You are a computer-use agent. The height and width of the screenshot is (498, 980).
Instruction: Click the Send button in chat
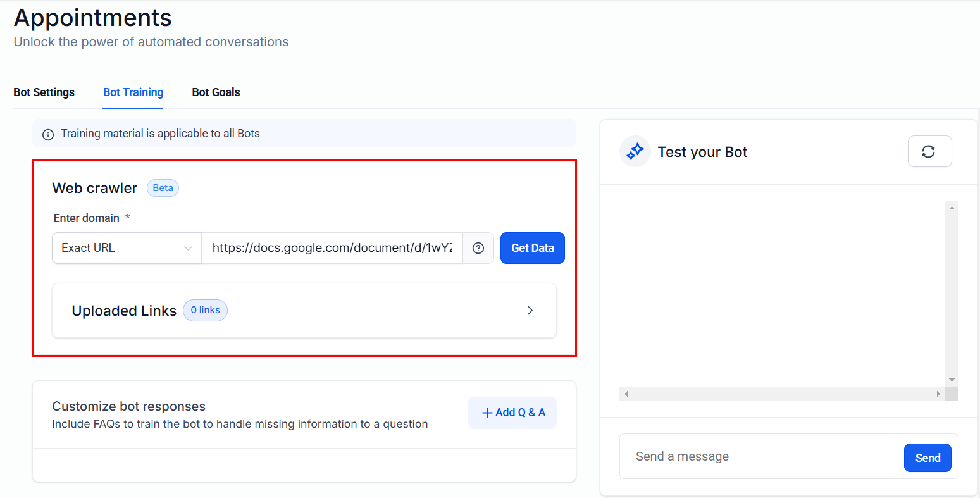(x=927, y=458)
